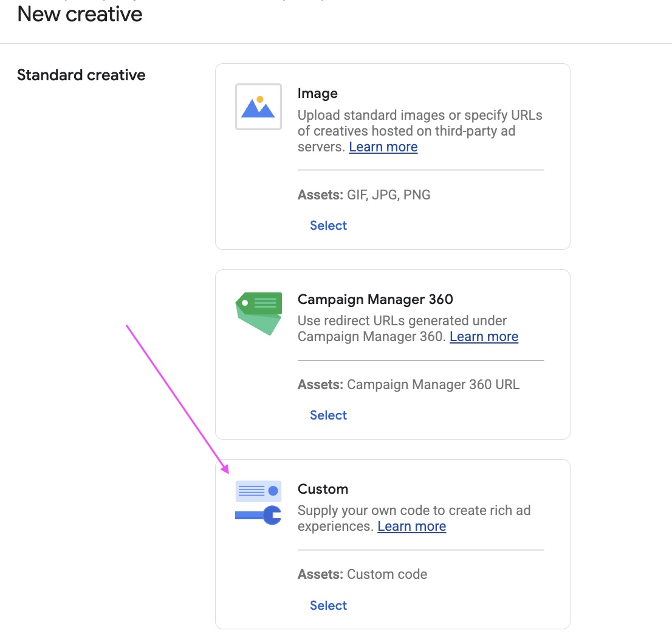Screen dimensions: 672x636
Task: Click the Standard creative section heading
Action: coord(81,75)
